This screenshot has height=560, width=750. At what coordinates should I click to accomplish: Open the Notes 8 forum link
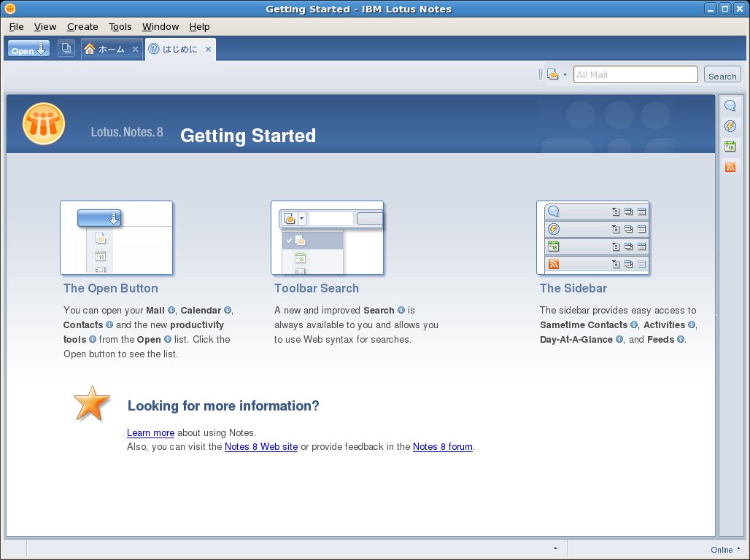click(442, 446)
